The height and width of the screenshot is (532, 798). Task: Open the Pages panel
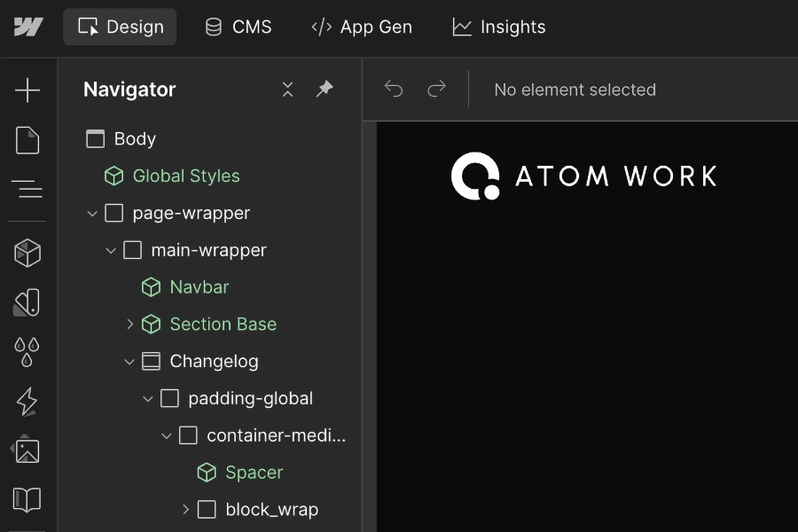[x=27, y=140]
